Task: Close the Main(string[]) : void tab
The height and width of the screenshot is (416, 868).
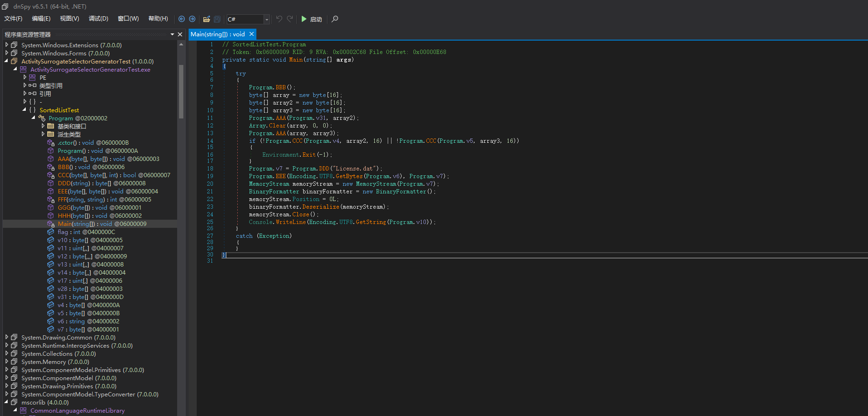Action: click(x=252, y=34)
